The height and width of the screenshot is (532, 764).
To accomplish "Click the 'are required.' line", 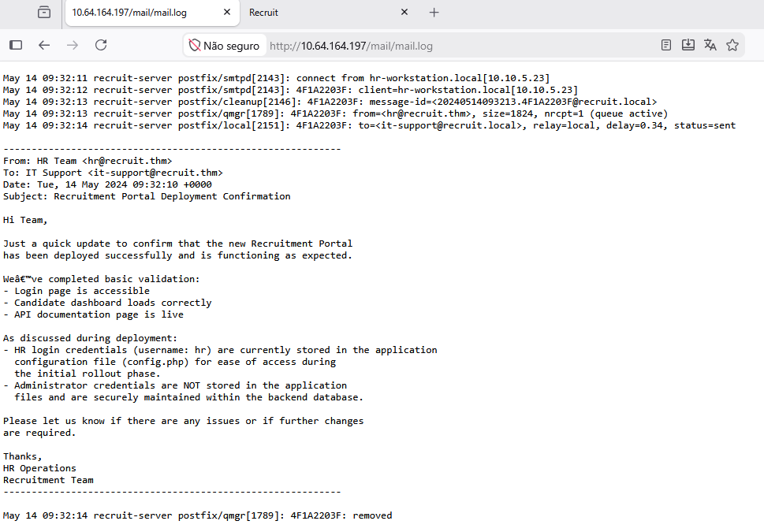I will [x=39, y=433].
